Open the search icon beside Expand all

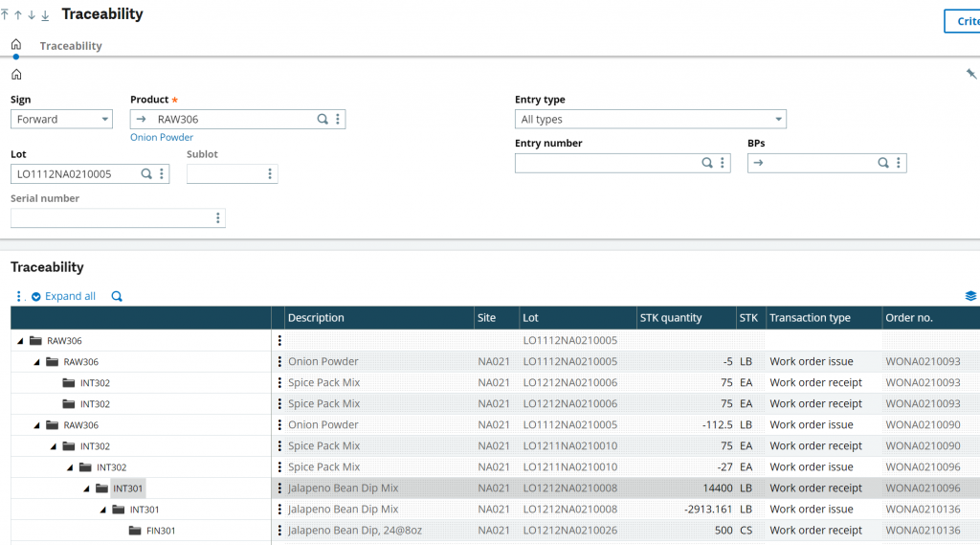point(117,297)
